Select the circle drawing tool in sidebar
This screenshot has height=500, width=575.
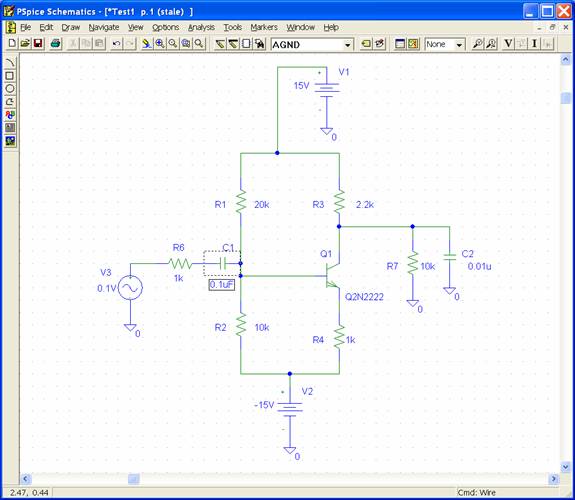(10, 88)
